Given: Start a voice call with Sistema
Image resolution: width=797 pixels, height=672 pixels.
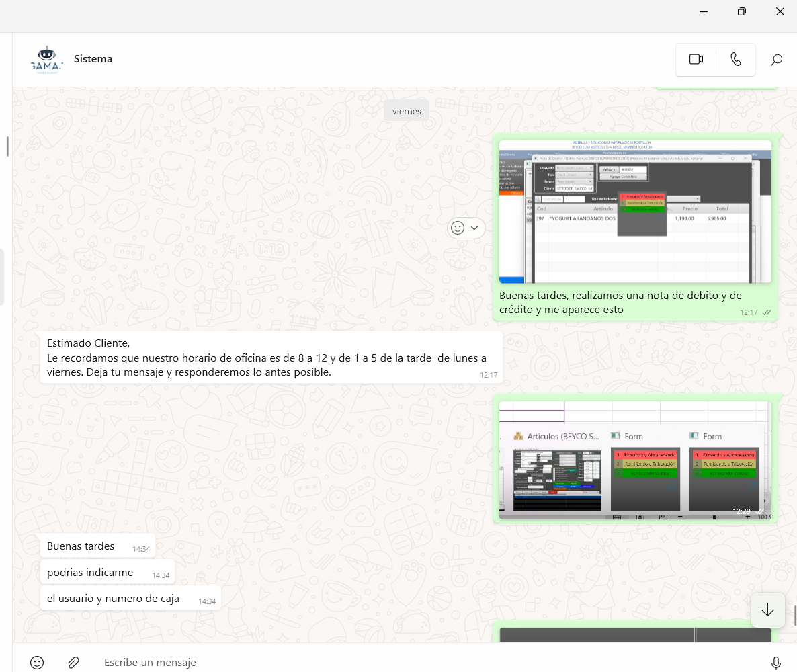Looking at the screenshot, I should tap(736, 59).
